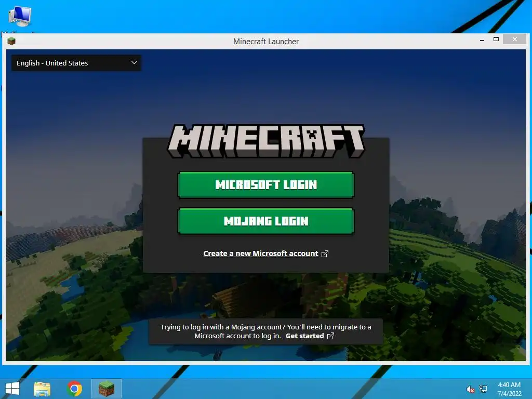Click the muted volume tray icon

(470, 389)
